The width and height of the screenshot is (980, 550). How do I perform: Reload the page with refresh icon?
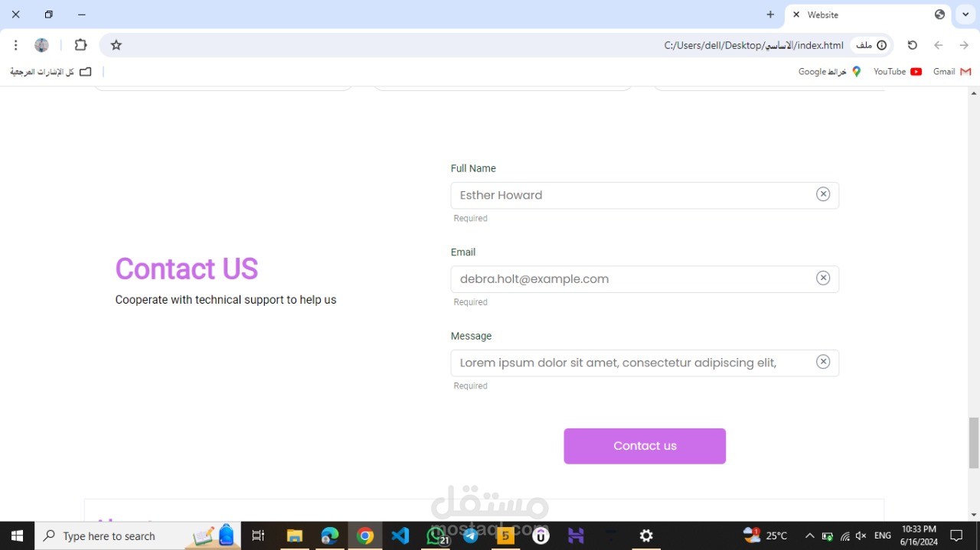click(x=912, y=45)
